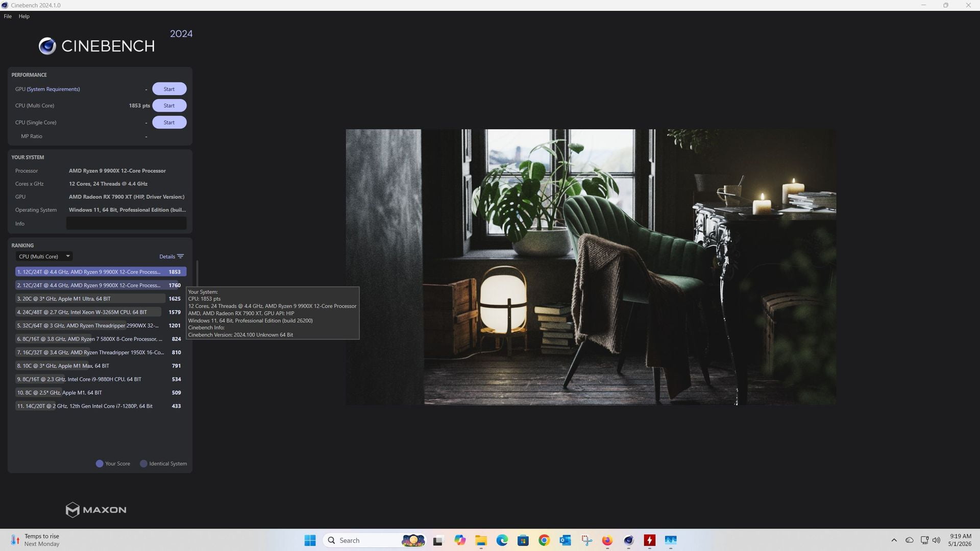Open Microsoft Store from taskbar
The image size is (980, 551).
523,540
